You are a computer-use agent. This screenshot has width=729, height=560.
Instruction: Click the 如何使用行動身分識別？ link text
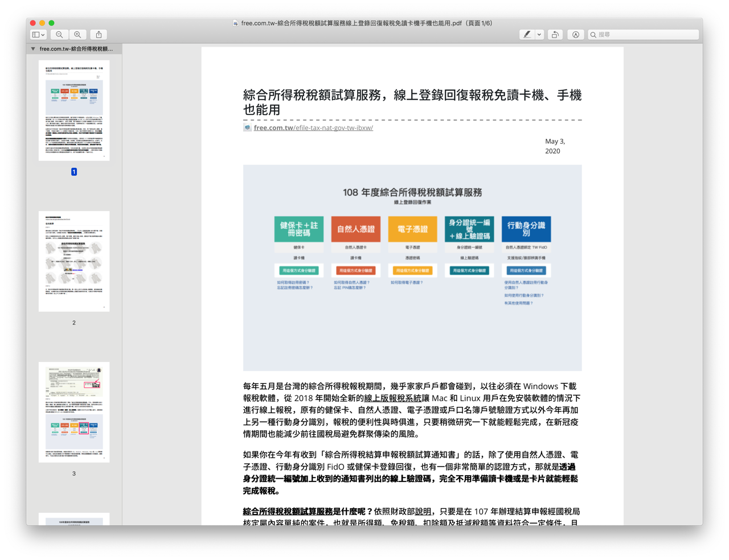524,295
